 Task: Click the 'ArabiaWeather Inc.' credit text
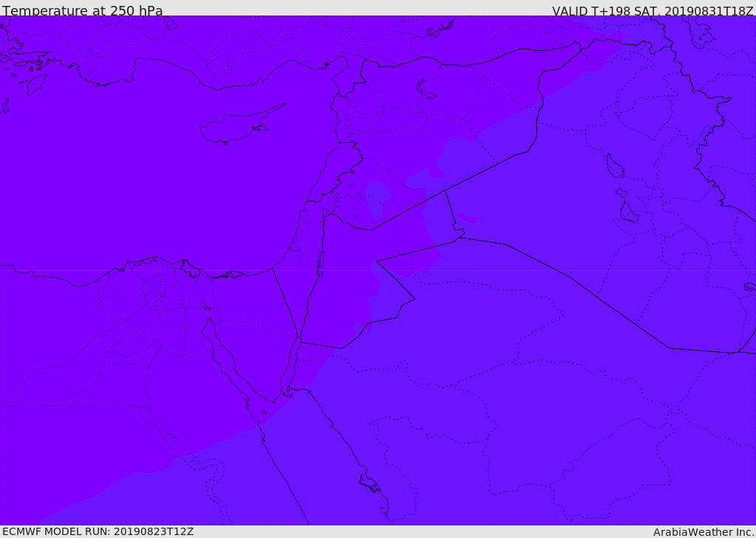coord(704,532)
